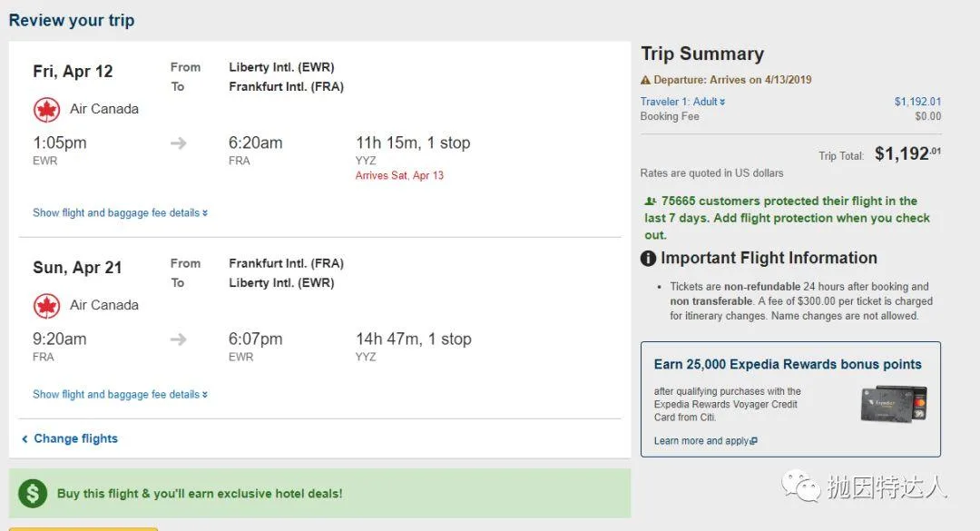
Task: Click the Air Canada logo for the Apr 21 flight
Action: click(x=46, y=306)
